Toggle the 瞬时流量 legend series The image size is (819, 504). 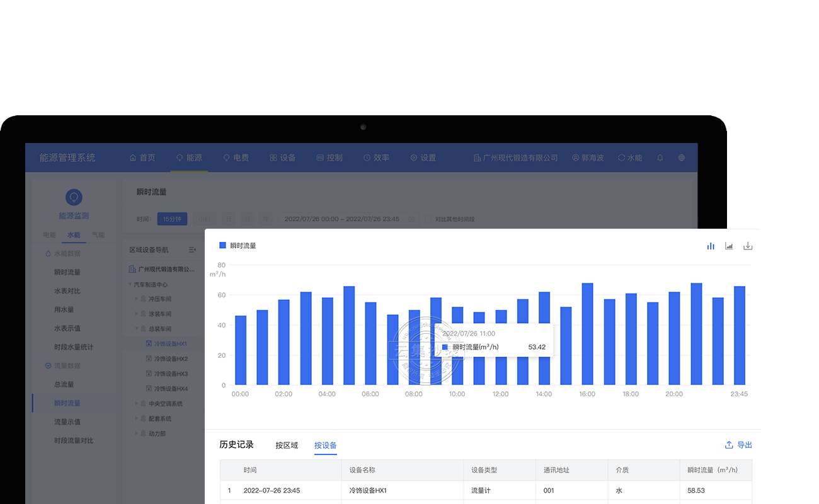pyautogui.click(x=238, y=246)
